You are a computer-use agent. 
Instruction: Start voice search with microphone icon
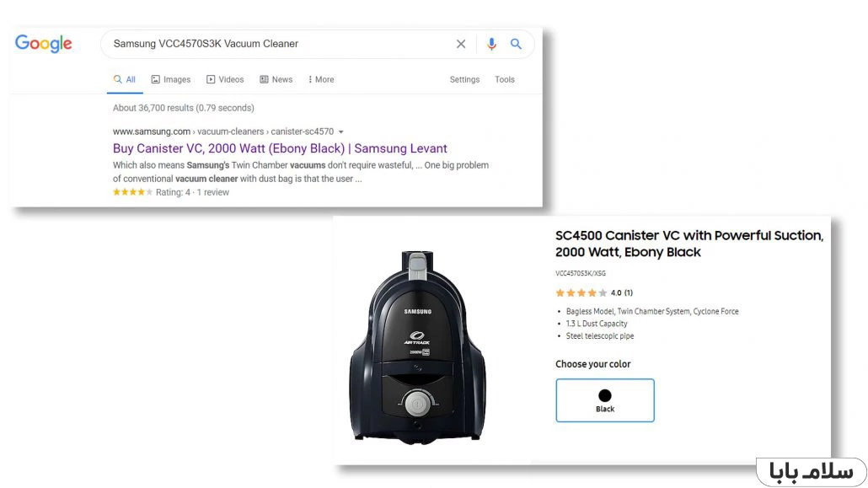pos(491,44)
